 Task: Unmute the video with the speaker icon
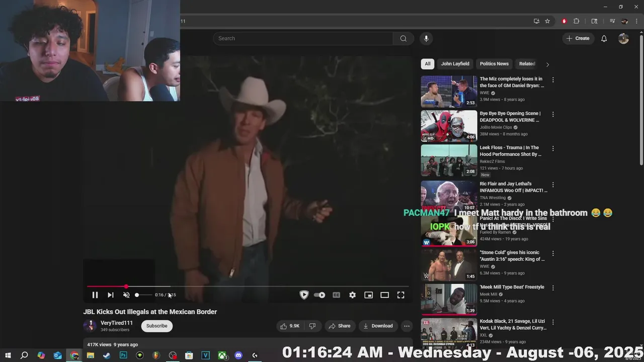(126, 295)
